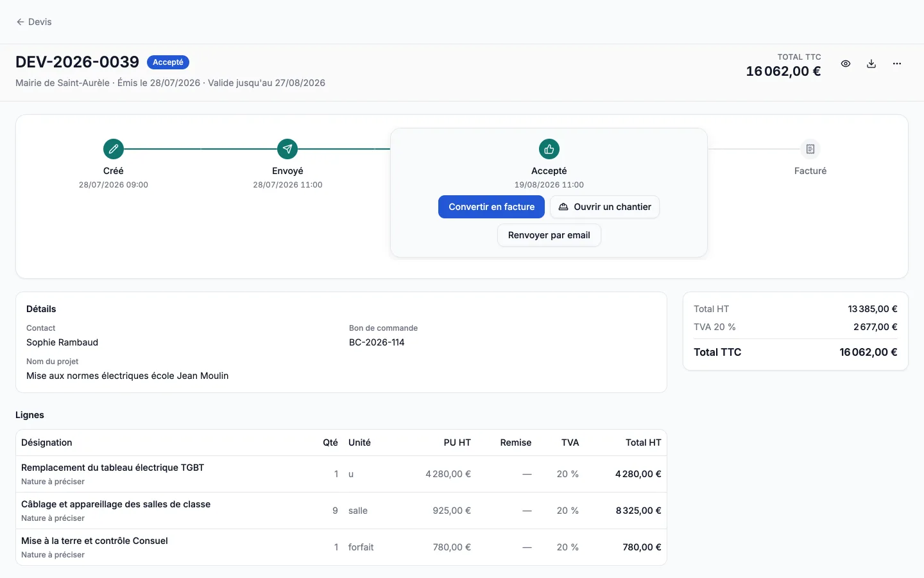Download the quote with the download icon
The width and height of the screenshot is (924, 578).
click(x=871, y=64)
